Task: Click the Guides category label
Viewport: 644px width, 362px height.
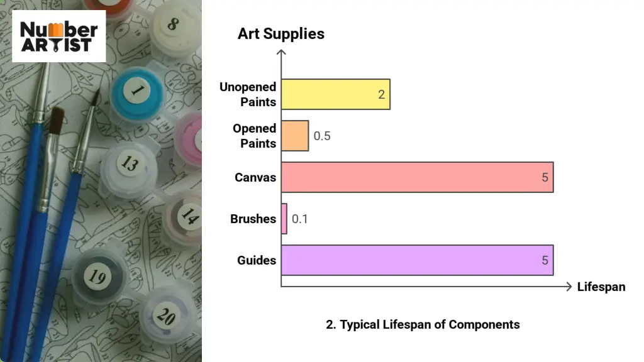Action: tap(257, 260)
